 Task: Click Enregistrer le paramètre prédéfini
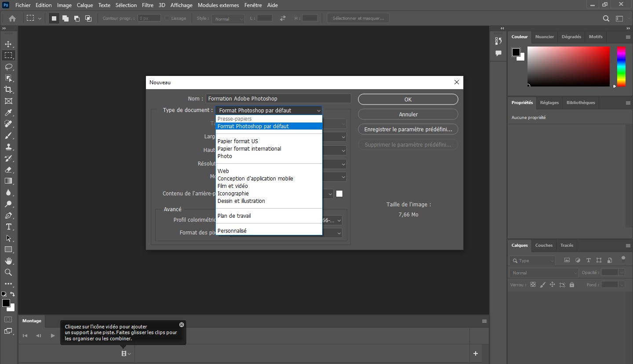pos(408,130)
